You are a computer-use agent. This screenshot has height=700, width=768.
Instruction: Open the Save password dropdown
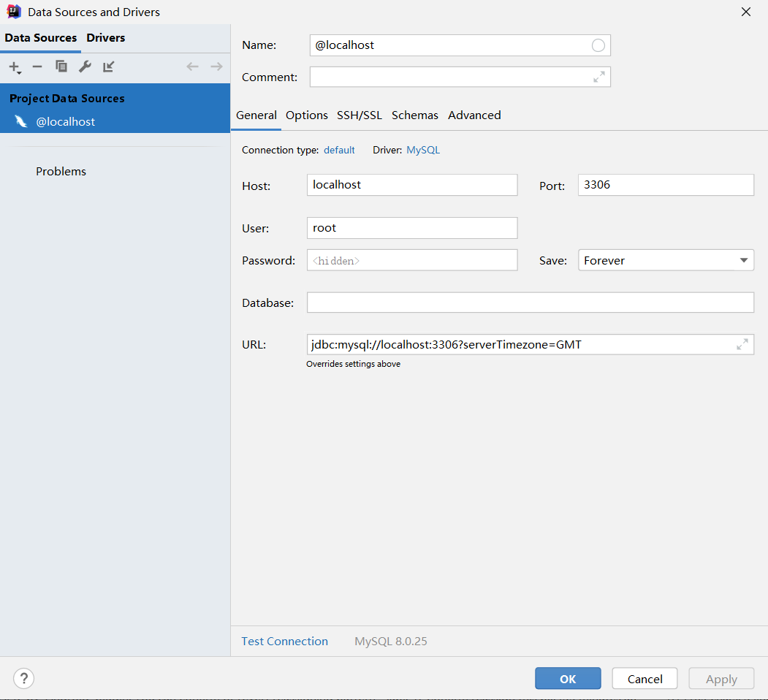click(x=743, y=260)
